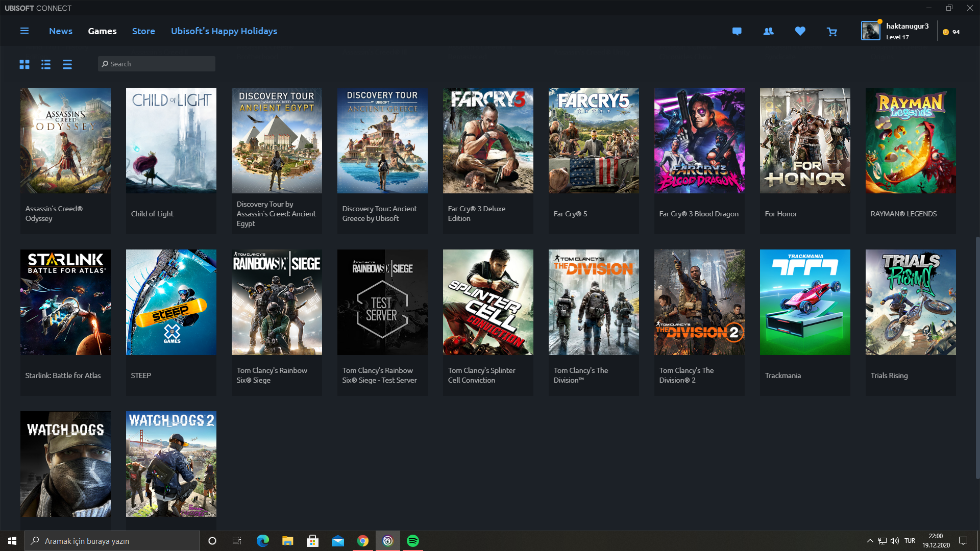Switch to compact list view

pyautogui.click(x=67, y=64)
